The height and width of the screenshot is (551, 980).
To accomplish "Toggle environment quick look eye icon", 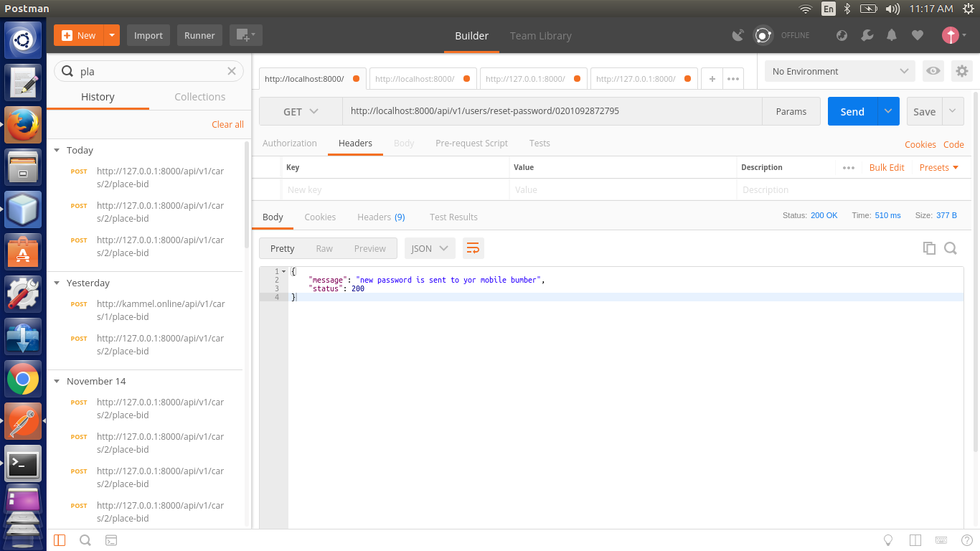I will [x=933, y=71].
